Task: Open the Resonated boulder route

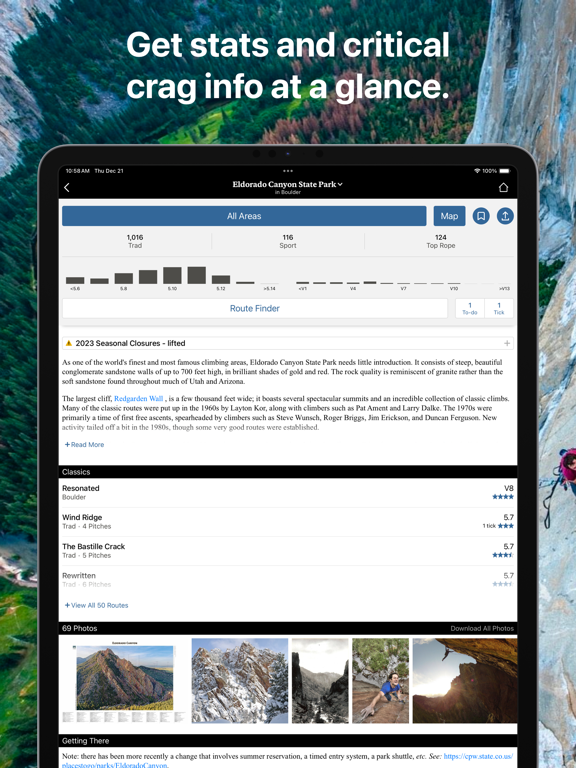Action: click(288, 493)
